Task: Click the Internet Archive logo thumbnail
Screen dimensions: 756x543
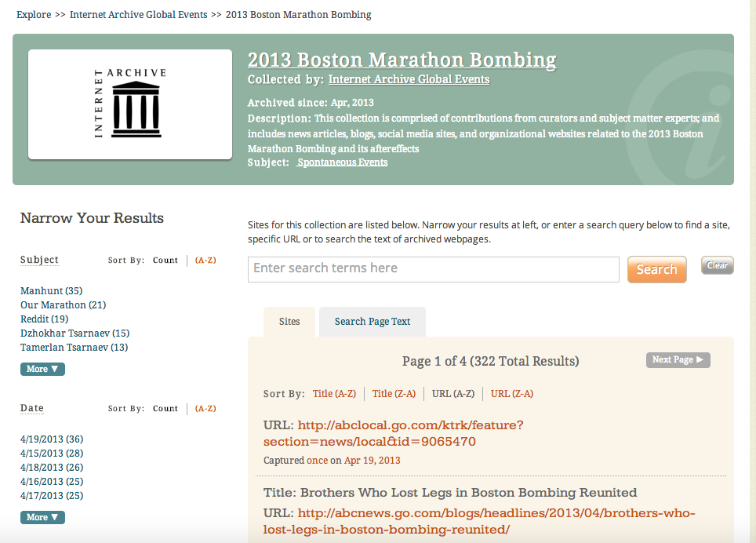Action: [x=129, y=104]
